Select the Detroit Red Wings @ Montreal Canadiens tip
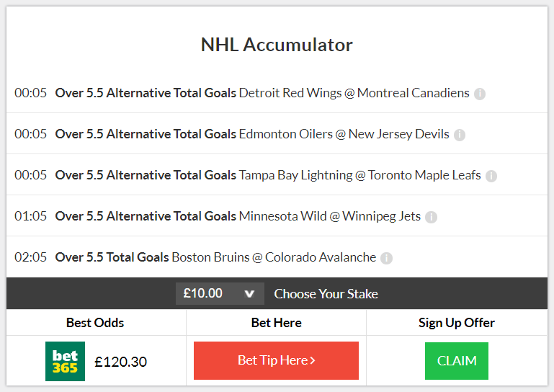Viewport: 554px width, 392px height. point(277,93)
